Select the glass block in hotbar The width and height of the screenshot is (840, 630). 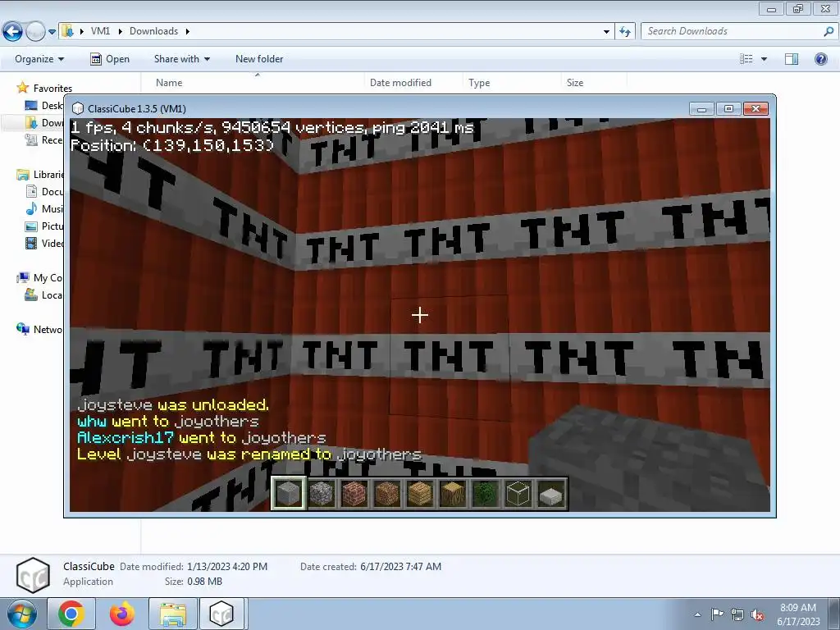[x=518, y=493]
